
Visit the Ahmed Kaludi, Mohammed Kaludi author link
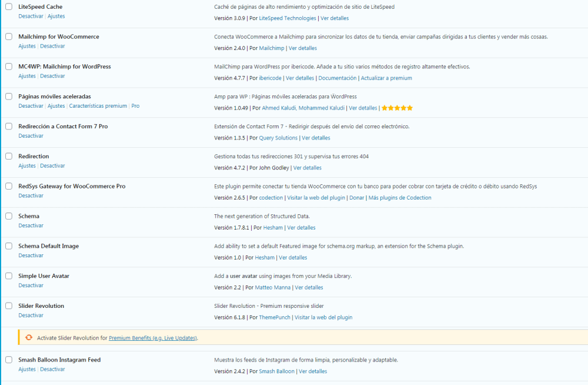(x=303, y=108)
